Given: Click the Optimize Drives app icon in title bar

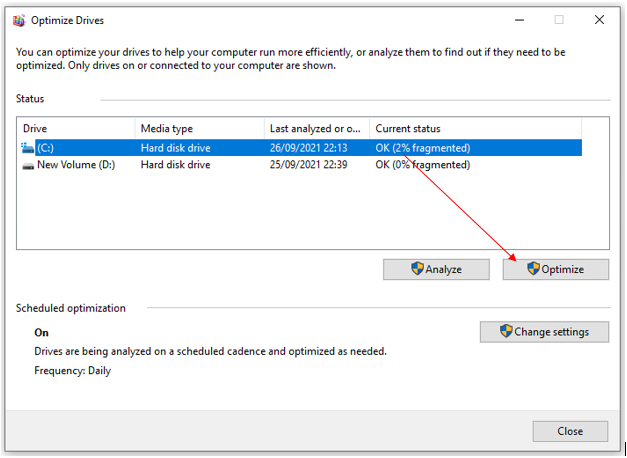Looking at the screenshot, I should click(x=19, y=20).
